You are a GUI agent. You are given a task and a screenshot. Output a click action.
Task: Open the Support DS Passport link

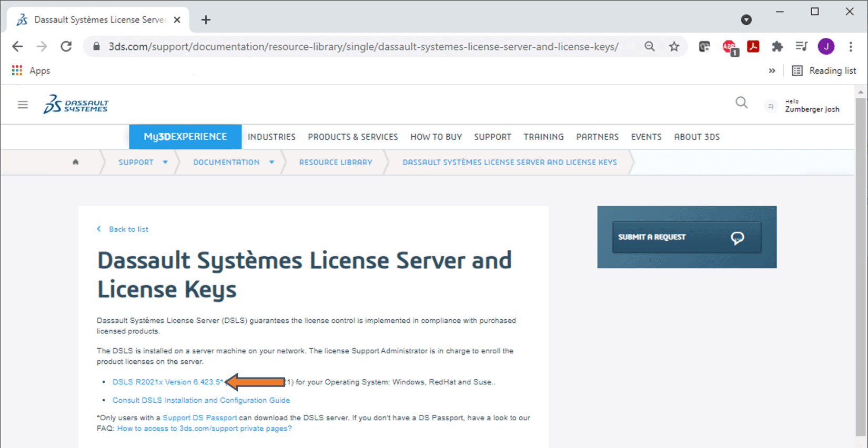[200, 418]
